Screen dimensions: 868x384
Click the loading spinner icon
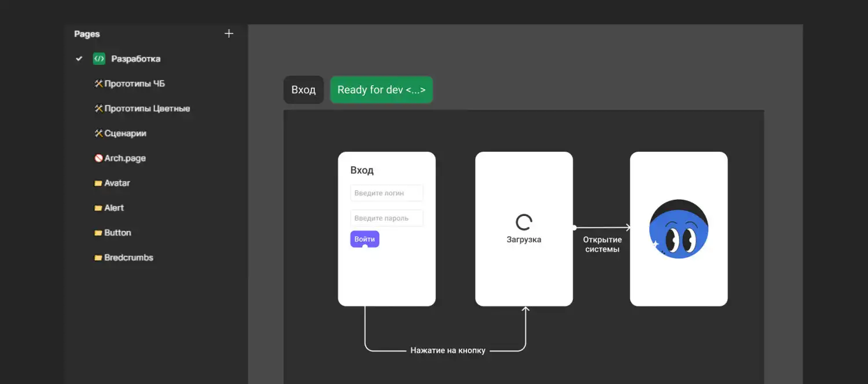click(x=524, y=222)
